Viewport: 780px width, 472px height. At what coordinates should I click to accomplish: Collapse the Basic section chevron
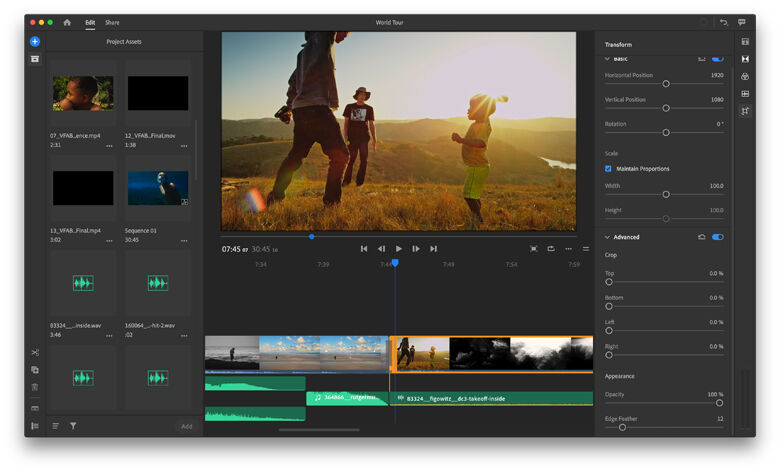[607, 59]
